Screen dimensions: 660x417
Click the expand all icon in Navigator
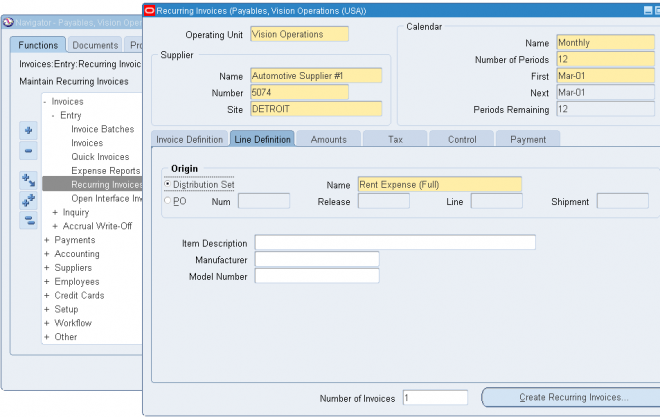28,200
